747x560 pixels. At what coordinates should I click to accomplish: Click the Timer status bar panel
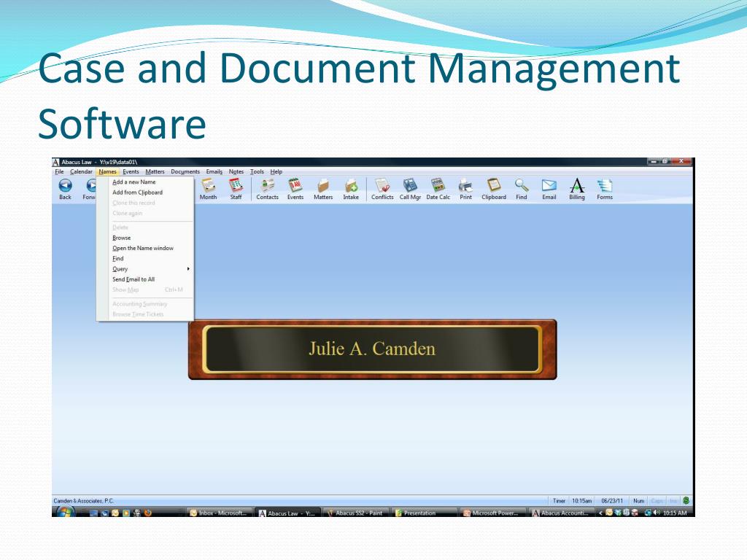(559, 501)
